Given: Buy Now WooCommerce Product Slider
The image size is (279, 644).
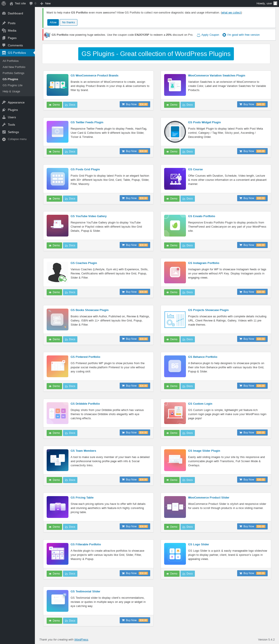Looking at the screenshot, I should (252, 526).
